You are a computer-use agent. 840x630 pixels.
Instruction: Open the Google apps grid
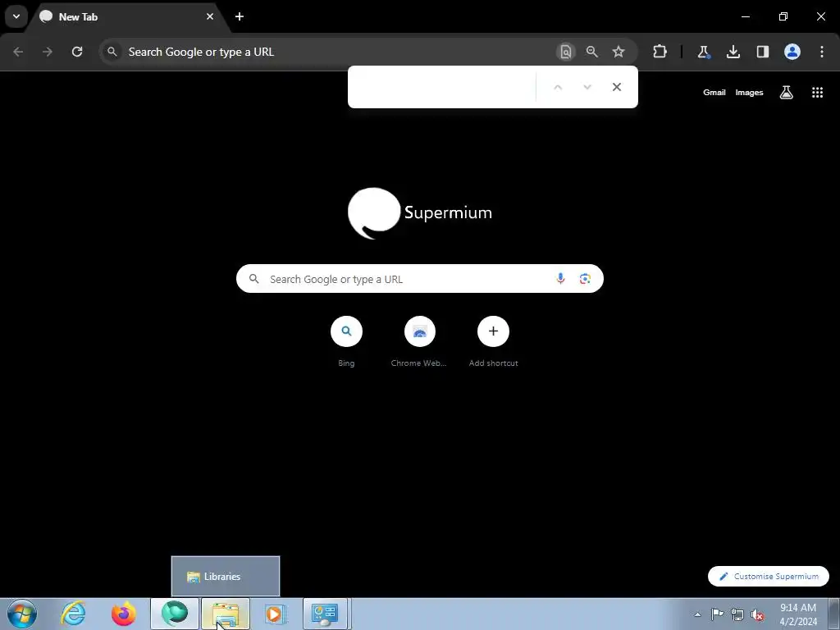coord(817,93)
